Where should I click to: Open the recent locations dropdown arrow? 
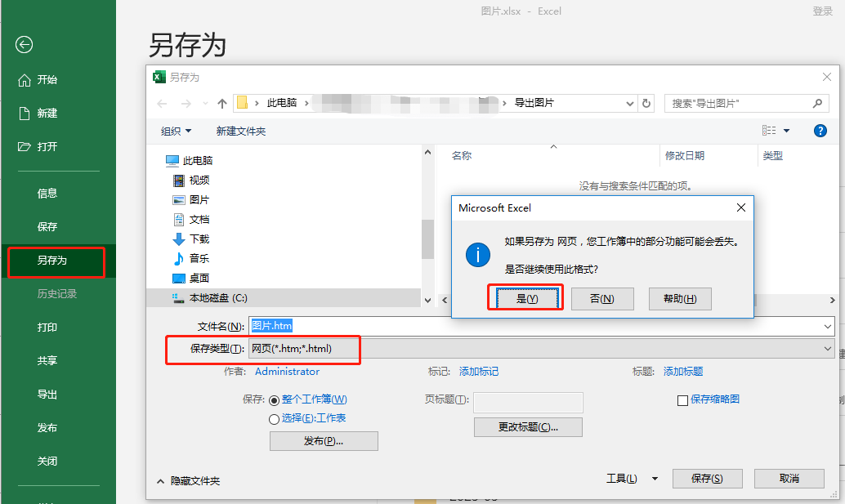[205, 104]
